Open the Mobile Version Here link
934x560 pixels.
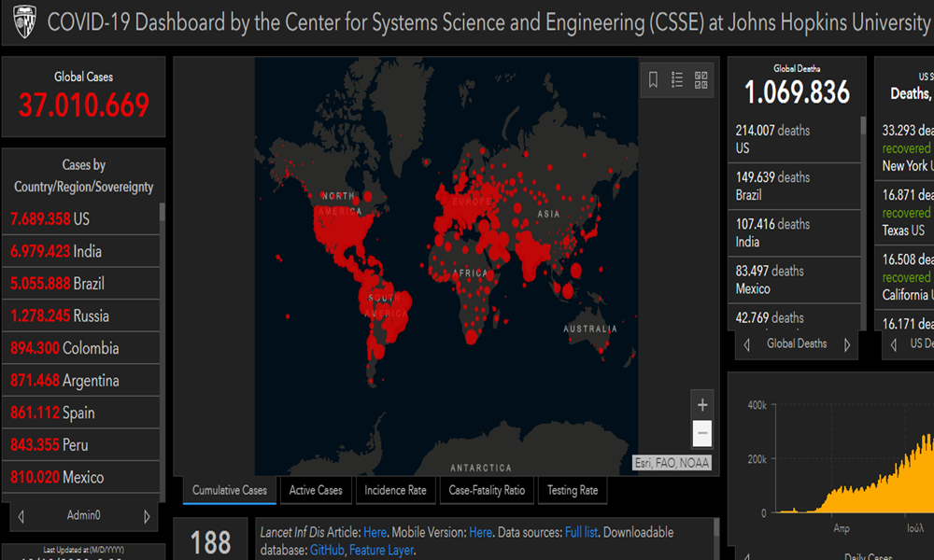(480, 532)
